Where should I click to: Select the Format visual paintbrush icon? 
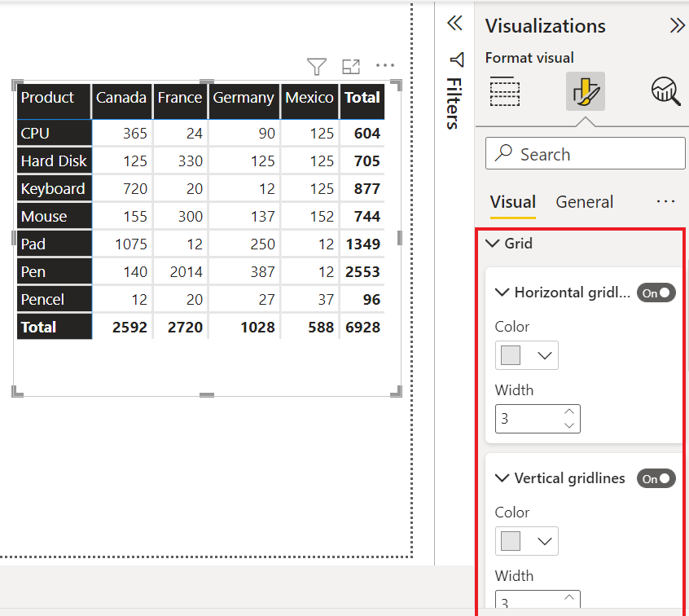point(586,91)
